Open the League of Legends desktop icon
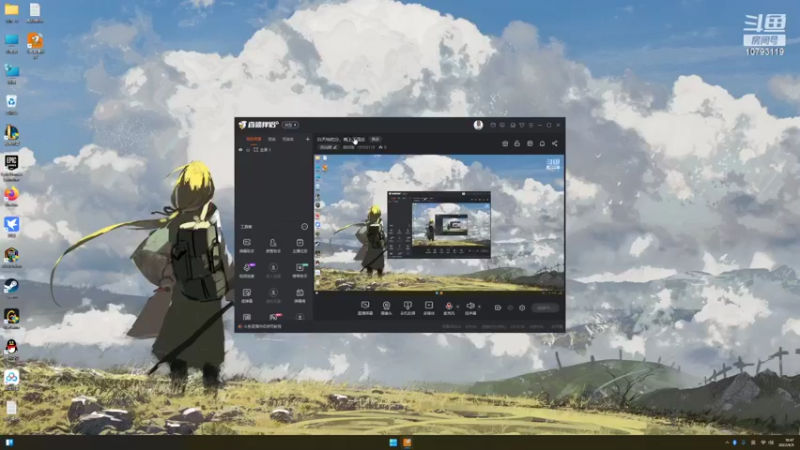Viewport: 800px width, 450px height. click(11, 135)
